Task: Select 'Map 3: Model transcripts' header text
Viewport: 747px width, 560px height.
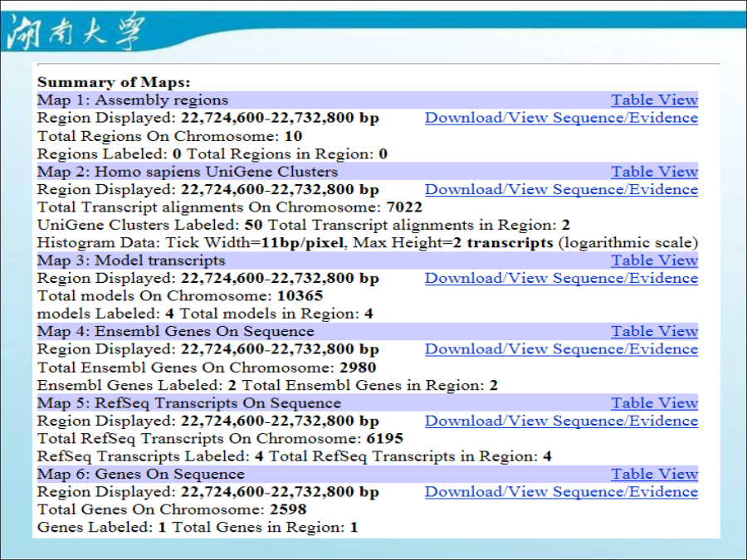Action: (x=131, y=261)
